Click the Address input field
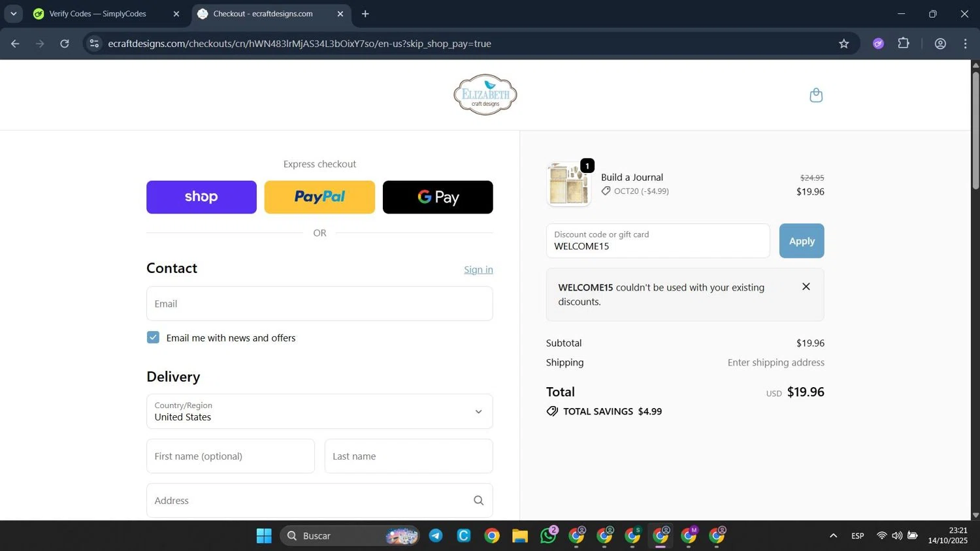The width and height of the screenshot is (980, 551). 319,501
